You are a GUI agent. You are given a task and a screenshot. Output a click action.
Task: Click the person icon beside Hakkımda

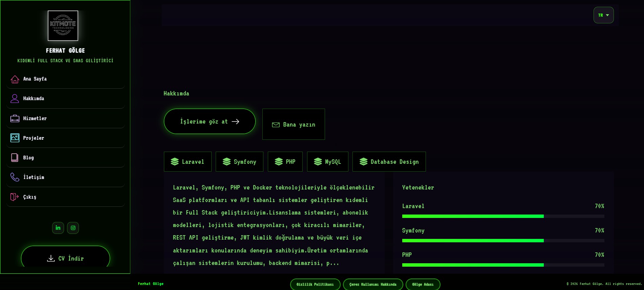15,98
